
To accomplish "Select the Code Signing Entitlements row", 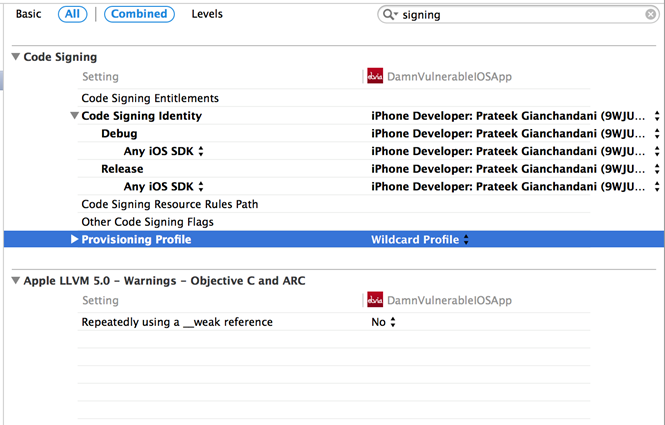I will click(x=150, y=98).
